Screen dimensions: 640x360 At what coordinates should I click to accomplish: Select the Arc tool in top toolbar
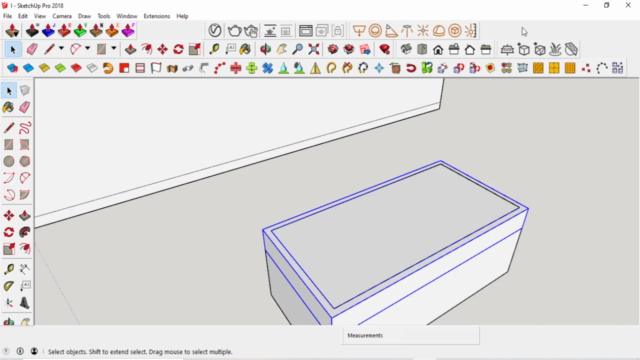coord(75,49)
